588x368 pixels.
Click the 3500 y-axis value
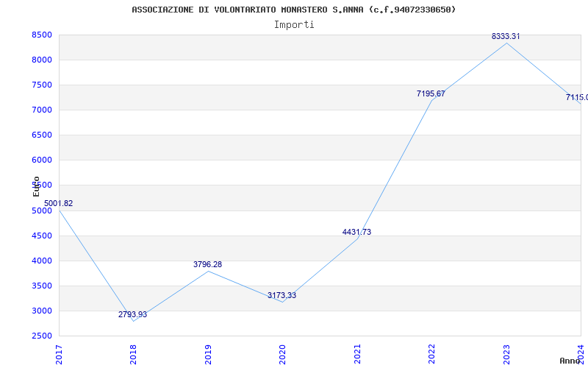tap(42, 286)
